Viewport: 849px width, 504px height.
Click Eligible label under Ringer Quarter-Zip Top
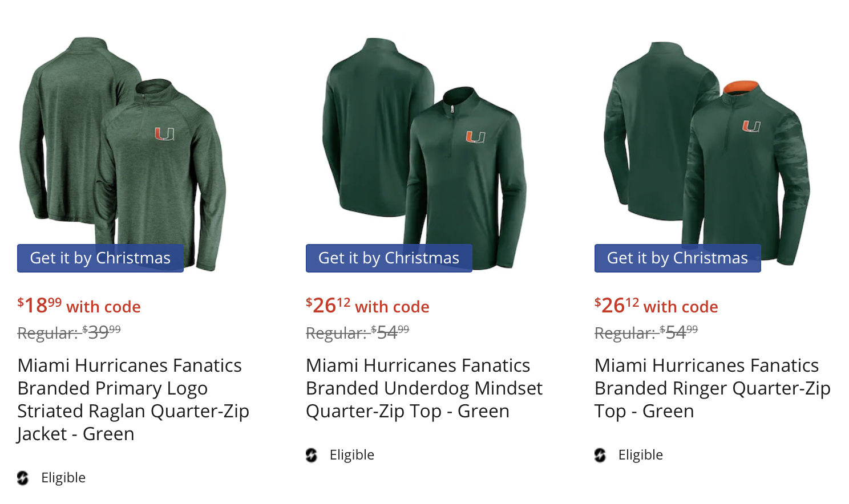click(x=641, y=455)
